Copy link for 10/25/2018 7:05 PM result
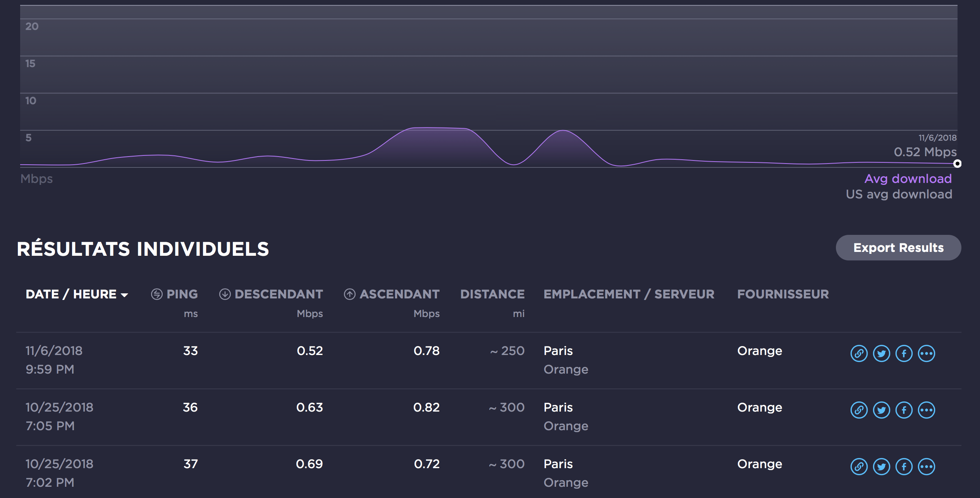Viewport: 980px width, 498px height. click(x=859, y=410)
